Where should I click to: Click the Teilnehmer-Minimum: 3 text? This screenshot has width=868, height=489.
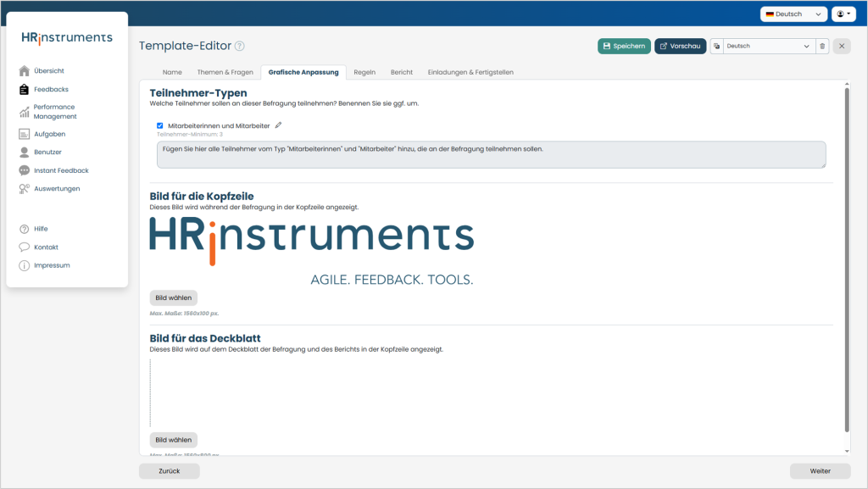pyautogui.click(x=190, y=135)
